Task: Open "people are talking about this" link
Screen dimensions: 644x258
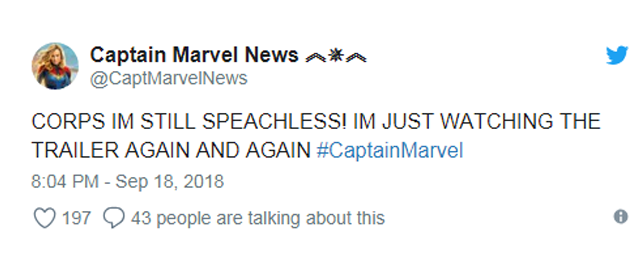Action: coord(270,218)
